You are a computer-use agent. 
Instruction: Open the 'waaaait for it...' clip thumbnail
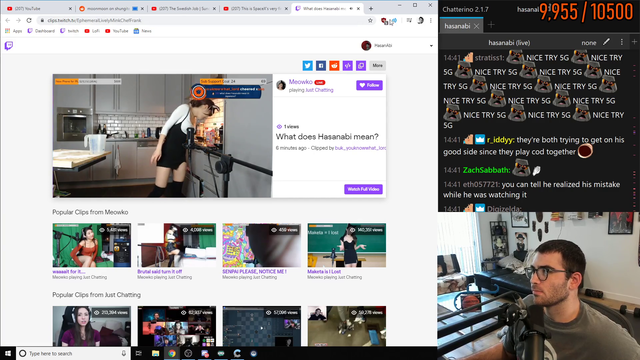92,245
